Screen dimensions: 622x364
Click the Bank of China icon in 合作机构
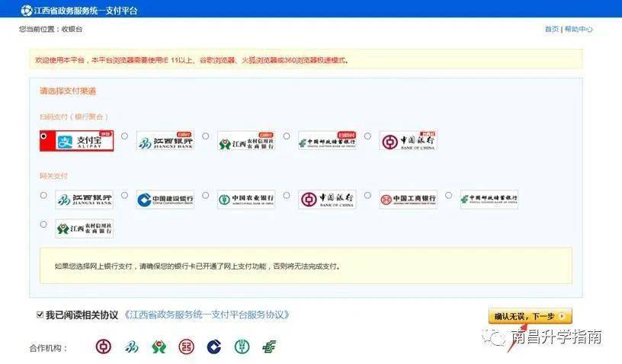104,346
